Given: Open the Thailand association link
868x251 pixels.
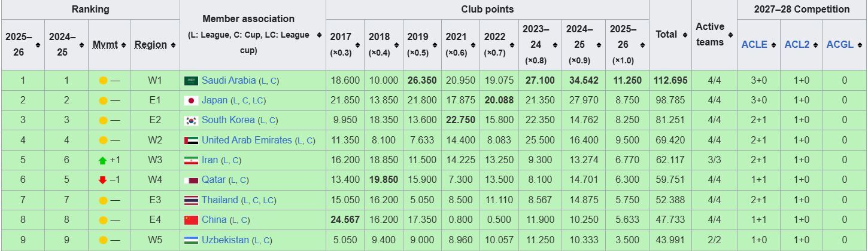Looking at the screenshot, I should pos(220,200).
